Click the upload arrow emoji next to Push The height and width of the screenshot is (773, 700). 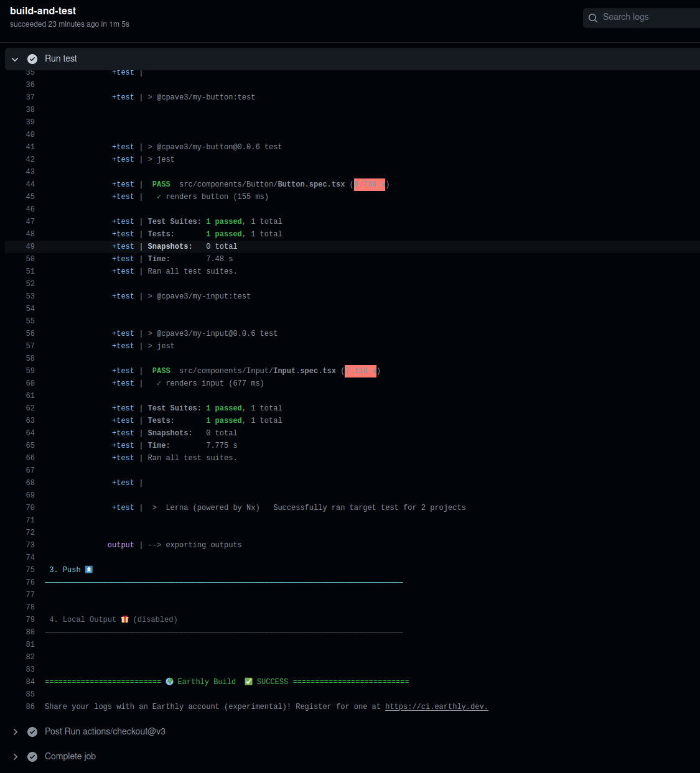click(88, 570)
